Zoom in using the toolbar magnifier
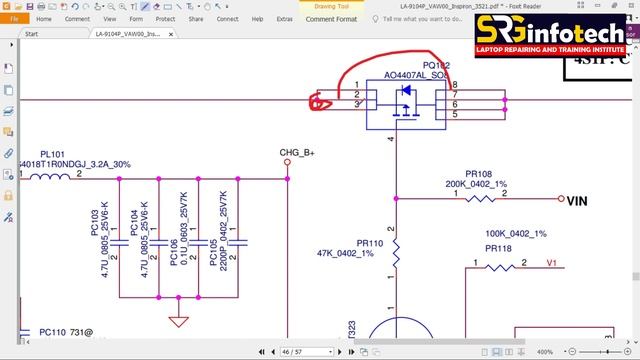 pyautogui.click(x=122, y=7)
